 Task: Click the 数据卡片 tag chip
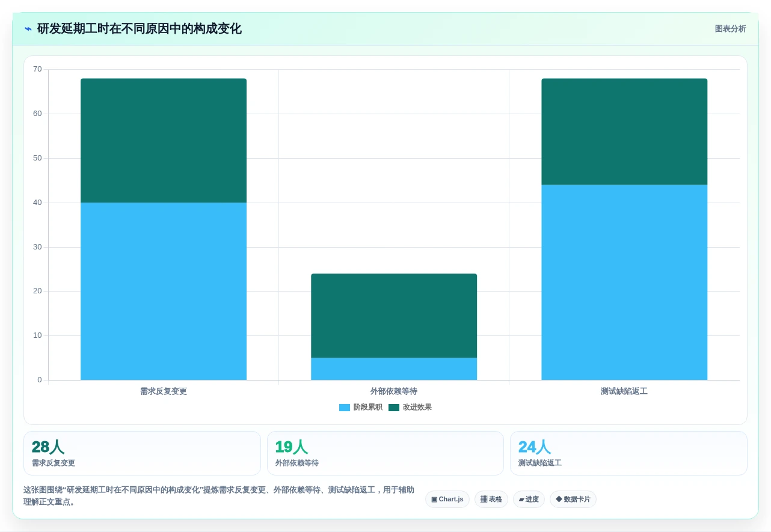click(573, 500)
